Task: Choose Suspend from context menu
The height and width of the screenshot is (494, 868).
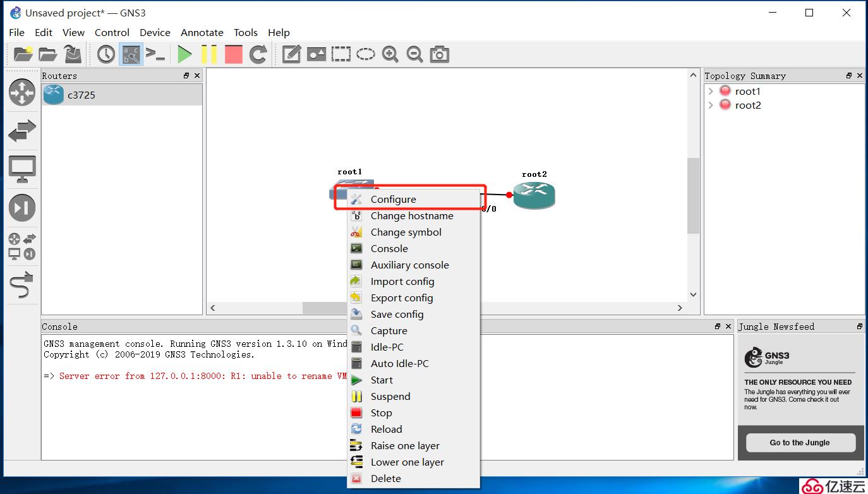Action: pos(414,396)
